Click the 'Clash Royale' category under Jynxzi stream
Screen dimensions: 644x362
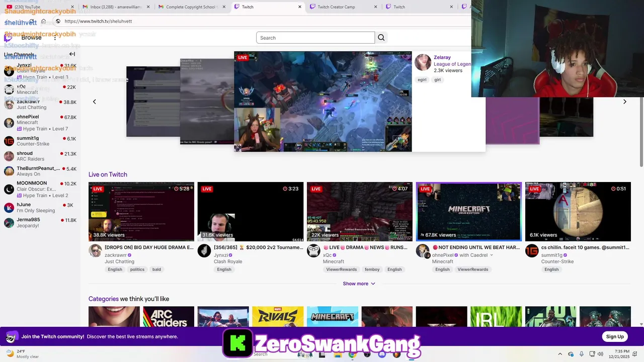(x=228, y=261)
